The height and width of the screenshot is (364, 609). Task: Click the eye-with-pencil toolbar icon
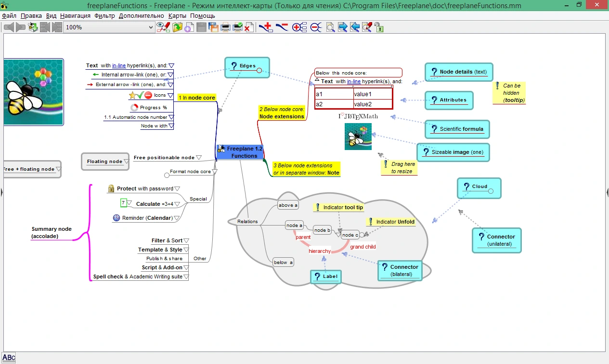point(164,27)
